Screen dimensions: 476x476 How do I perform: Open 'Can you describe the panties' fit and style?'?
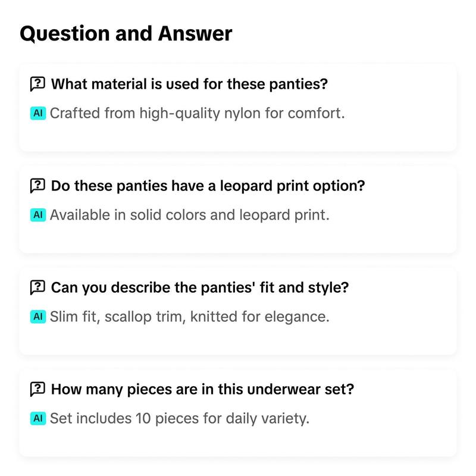(x=200, y=287)
